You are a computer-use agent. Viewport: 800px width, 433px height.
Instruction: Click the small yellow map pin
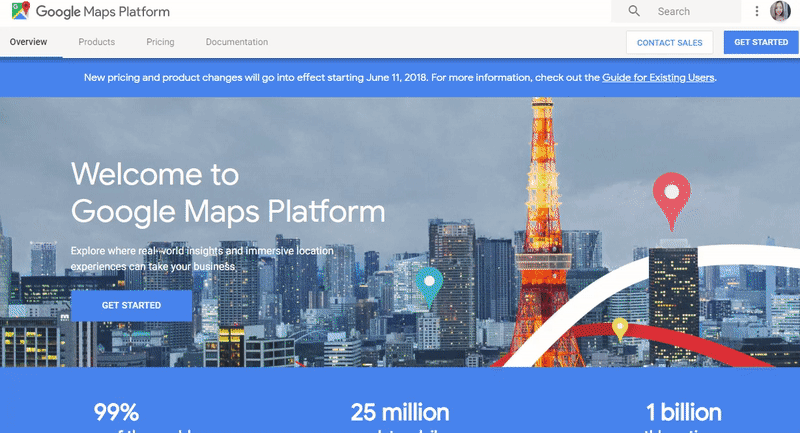pos(620,328)
